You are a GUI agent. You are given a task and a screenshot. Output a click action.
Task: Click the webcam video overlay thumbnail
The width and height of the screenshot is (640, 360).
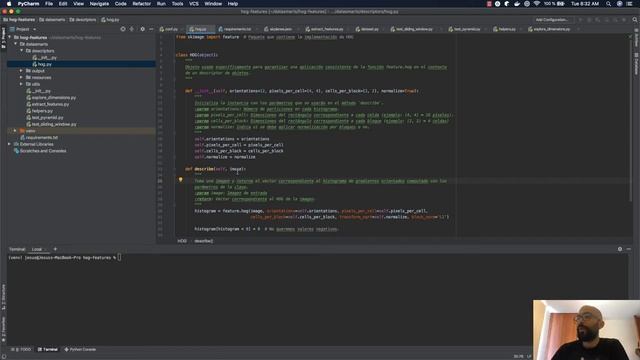pyautogui.click(x=586, y=330)
